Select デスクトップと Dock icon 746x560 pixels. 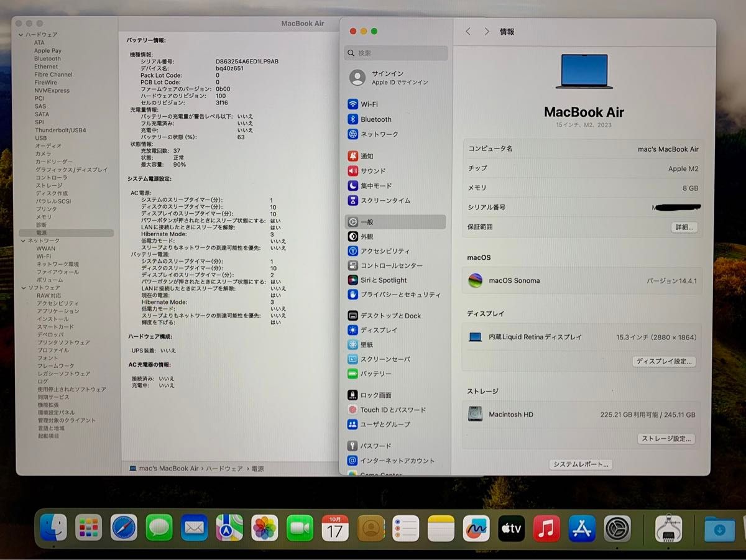click(x=352, y=316)
